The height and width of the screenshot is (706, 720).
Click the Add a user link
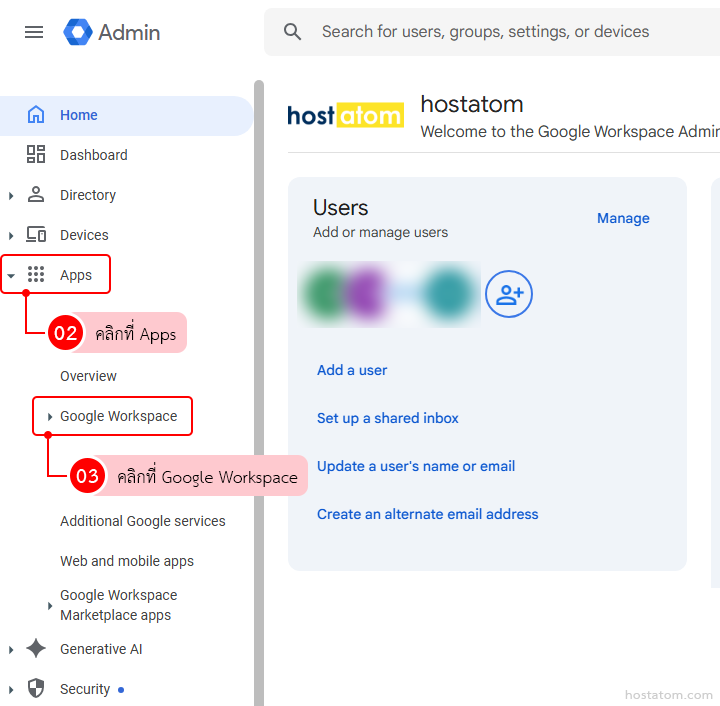(352, 370)
